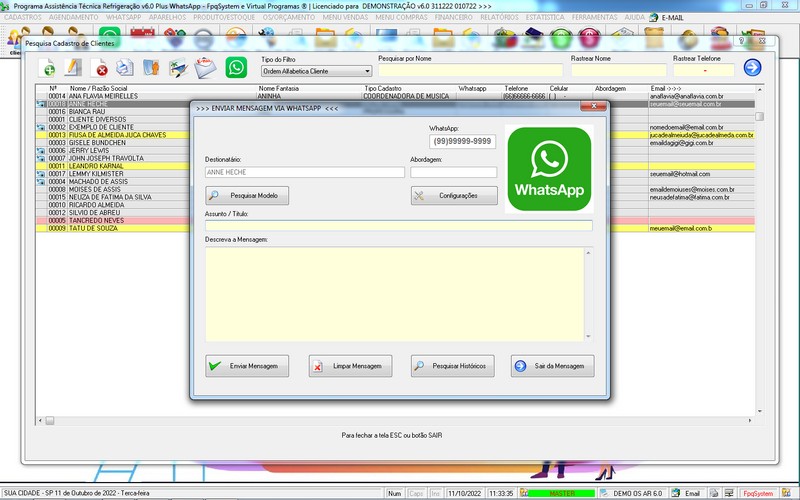Click the large WhatsApp logo image
The width and height of the screenshot is (800, 500).
tap(549, 168)
